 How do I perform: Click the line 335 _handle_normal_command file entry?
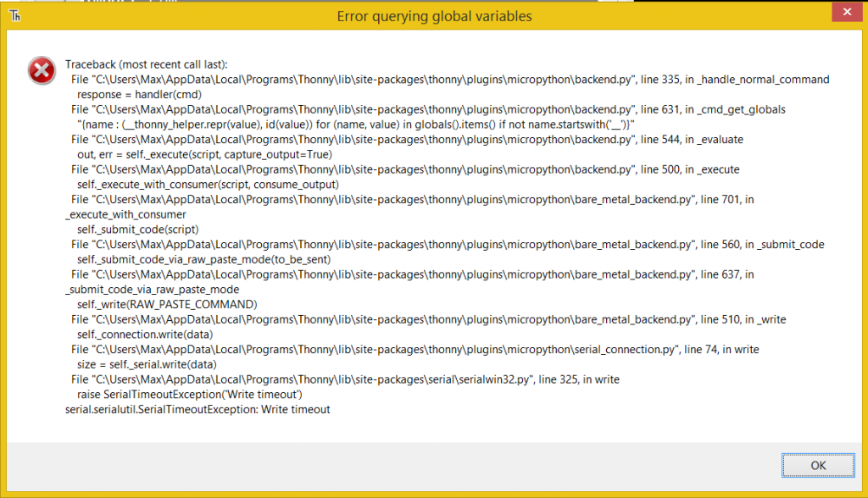(450, 79)
